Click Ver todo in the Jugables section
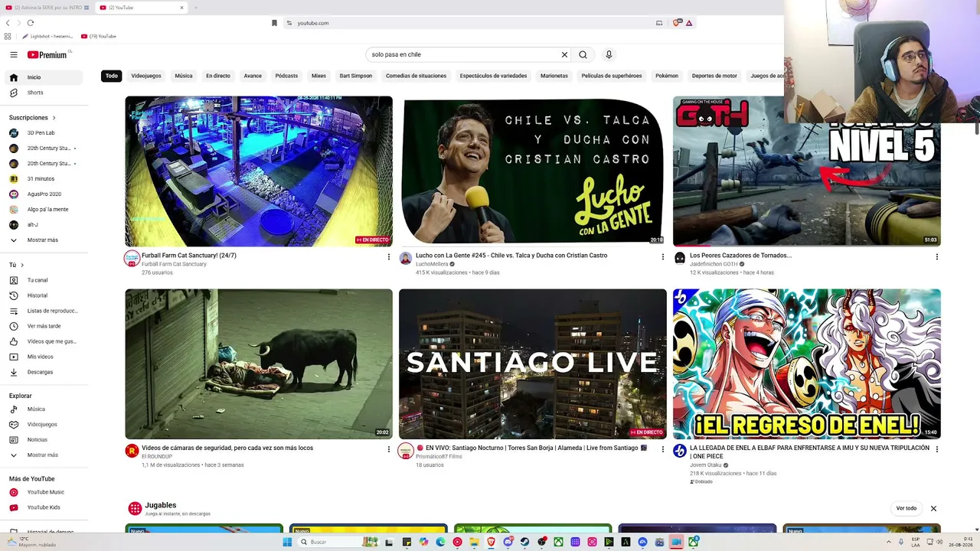The height and width of the screenshot is (551, 980). tap(906, 508)
